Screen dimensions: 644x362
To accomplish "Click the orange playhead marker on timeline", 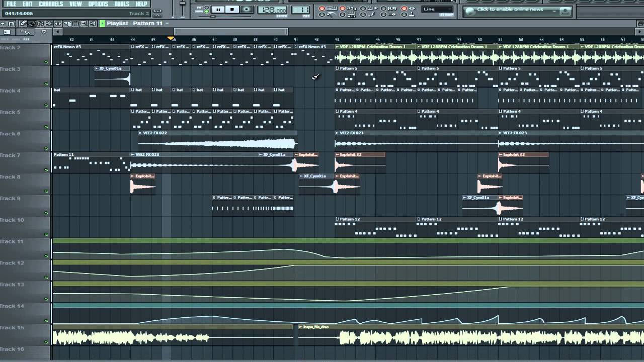I will pyautogui.click(x=171, y=38).
